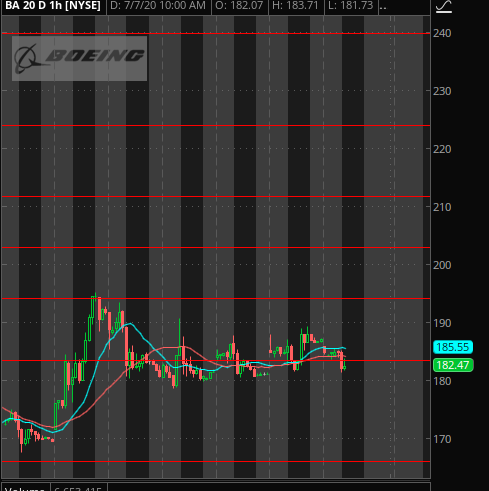Open the drawing tools curve icon
489x491 pixels.
(x=444, y=7)
